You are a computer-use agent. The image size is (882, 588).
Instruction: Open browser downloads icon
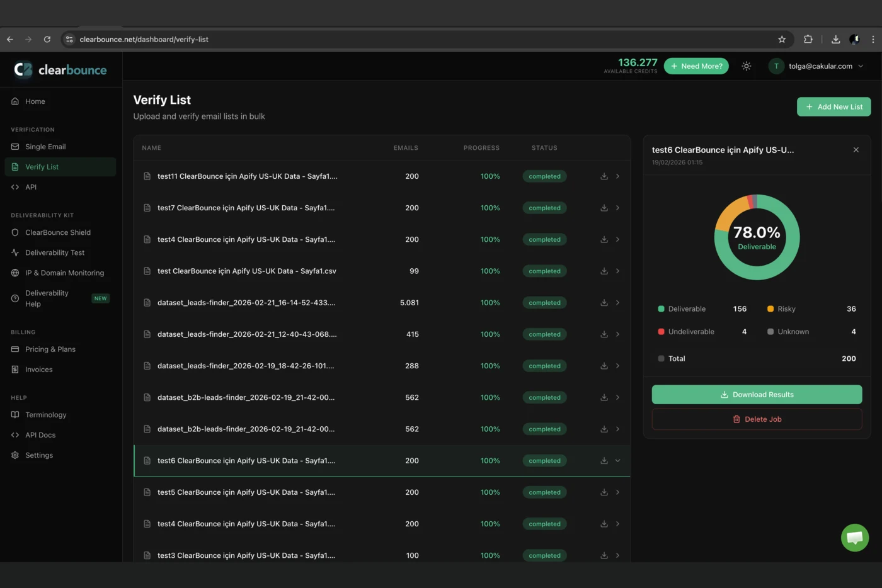pyautogui.click(x=836, y=39)
